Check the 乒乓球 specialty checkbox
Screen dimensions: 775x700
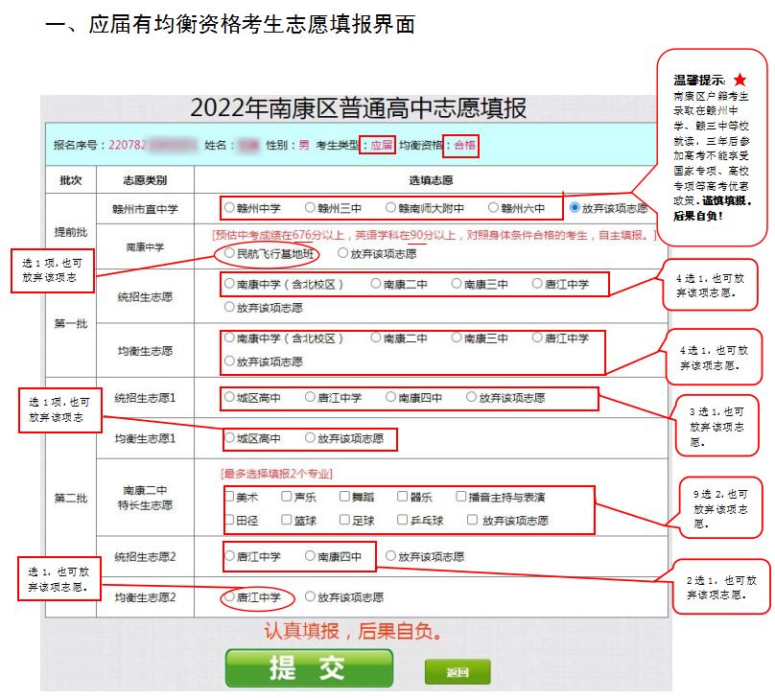click(x=400, y=518)
